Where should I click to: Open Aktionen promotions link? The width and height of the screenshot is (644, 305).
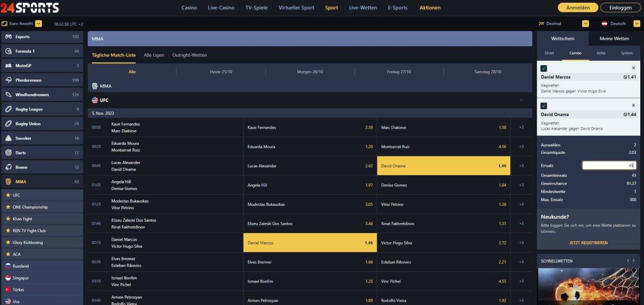430,8
